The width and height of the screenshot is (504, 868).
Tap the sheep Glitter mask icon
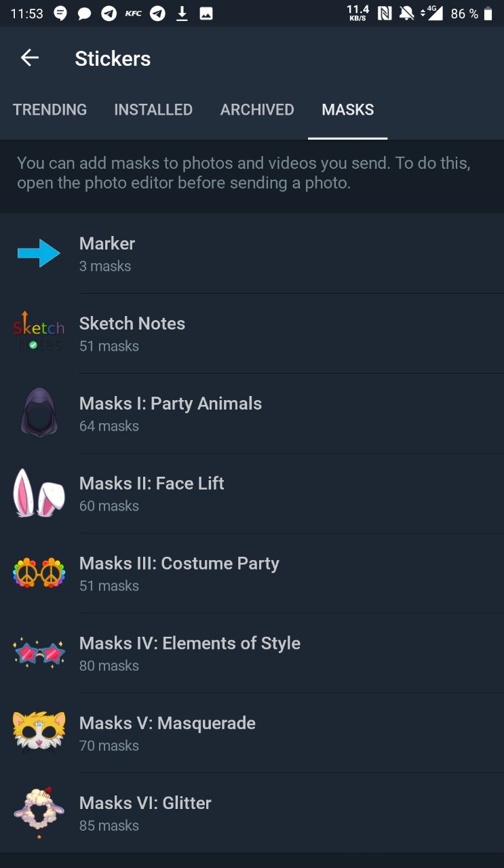(x=39, y=812)
